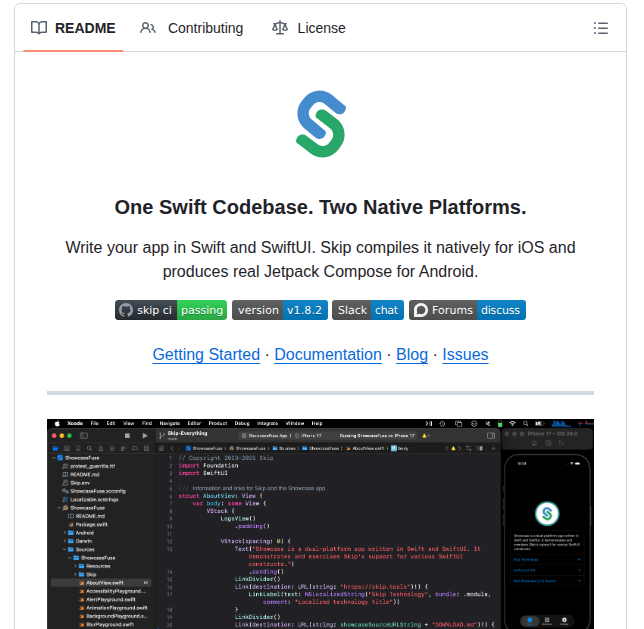Open the README outline list icon
Viewport: 644px width, 629px height.
(x=600, y=28)
